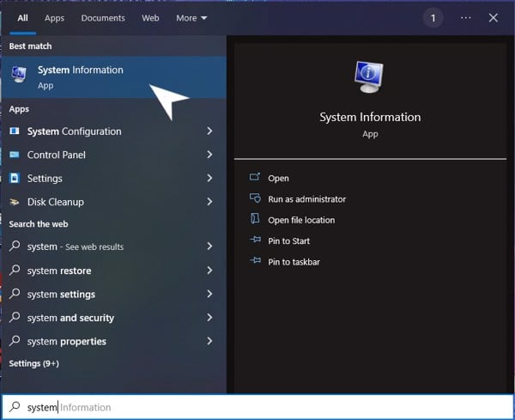Viewport: 515px width, 420px height.
Task: Open System Information best match result
Action: pos(113,77)
